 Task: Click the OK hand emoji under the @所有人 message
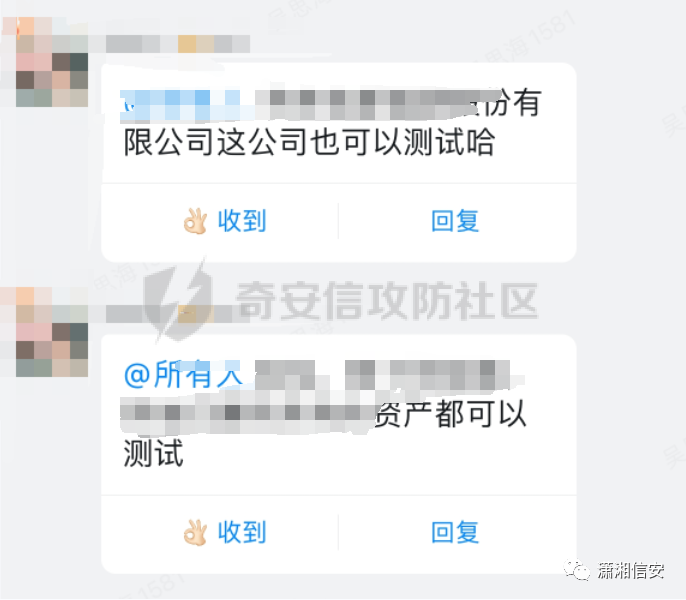coord(195,533)
